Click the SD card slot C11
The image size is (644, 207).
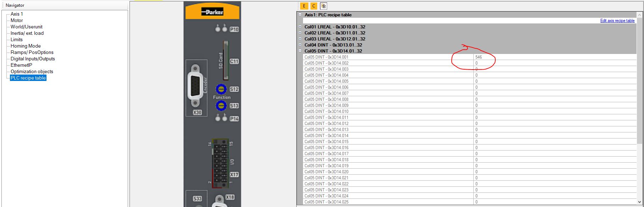(225, 60)
